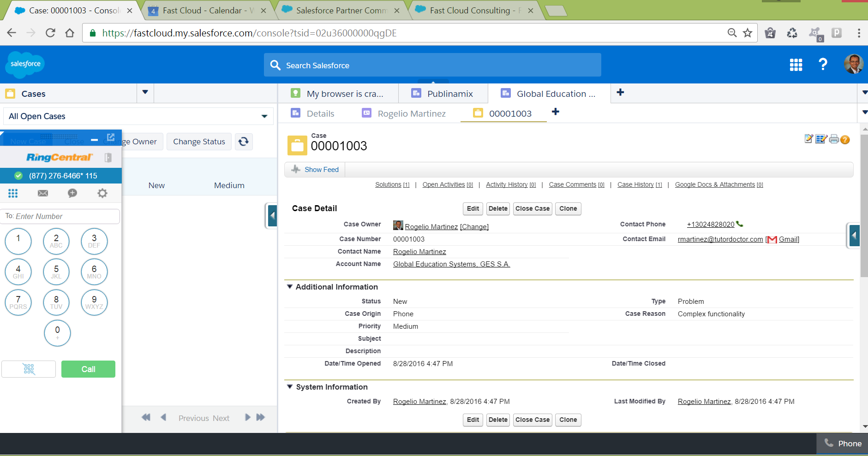Open Global Education Systems account link
The image size is (868, 456).
pyautogui.click(x=451, y=264)
